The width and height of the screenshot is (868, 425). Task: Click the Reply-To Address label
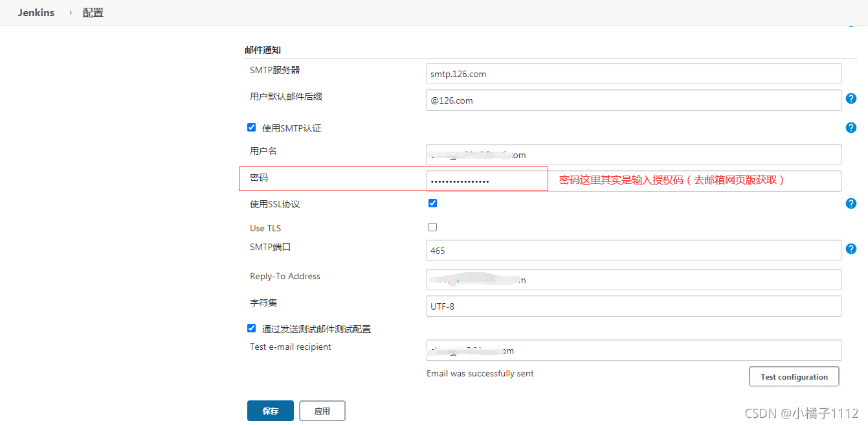(x=285, y=276)
